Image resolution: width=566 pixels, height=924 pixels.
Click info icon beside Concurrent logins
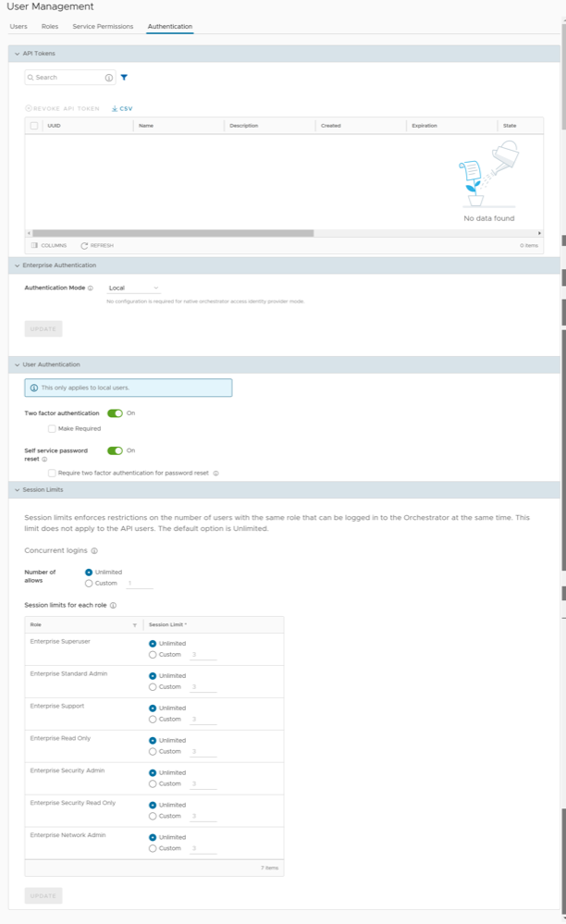(94, 550)
